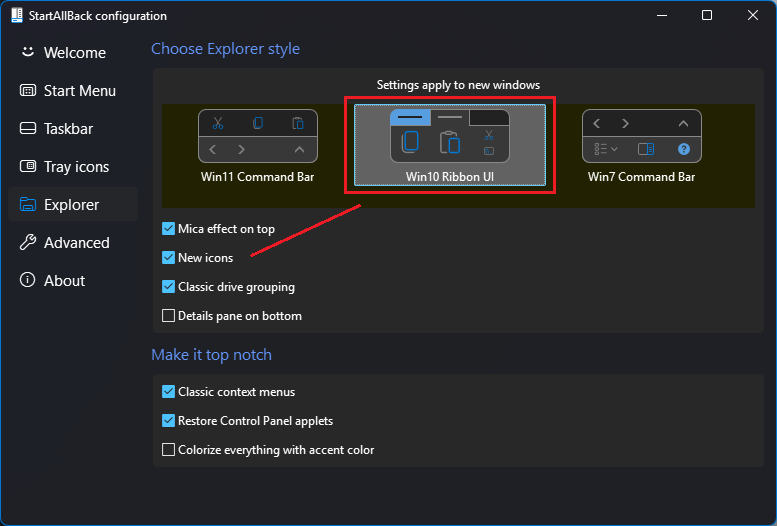777x526 pixels.
Task: Click the Settings apply to new windows text
Action: [458, 85]
